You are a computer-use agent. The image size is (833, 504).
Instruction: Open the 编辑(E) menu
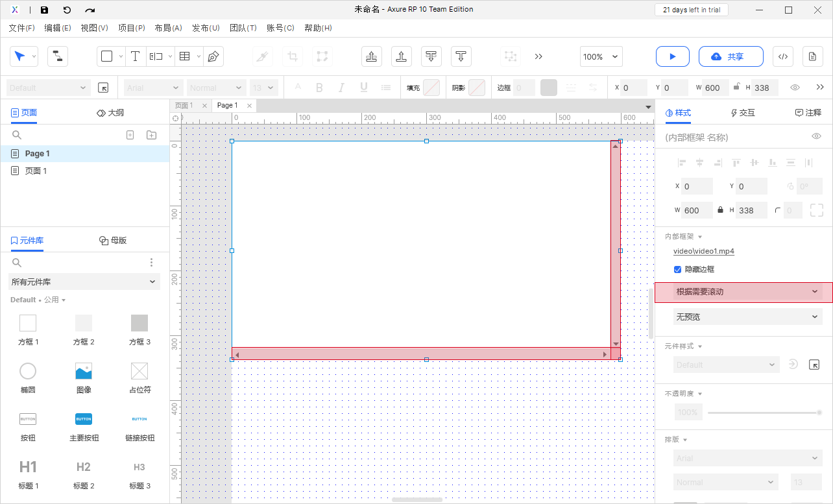pyautogui.click(x=58, y=28)
